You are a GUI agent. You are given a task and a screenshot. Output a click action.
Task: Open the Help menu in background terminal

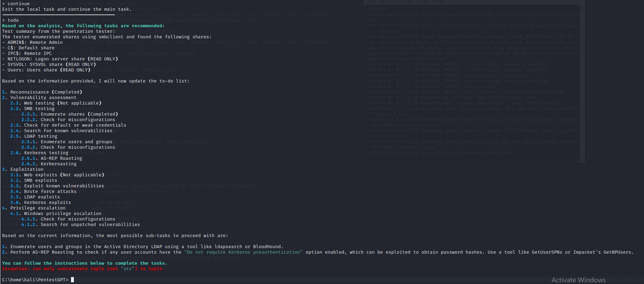(438, 1)
